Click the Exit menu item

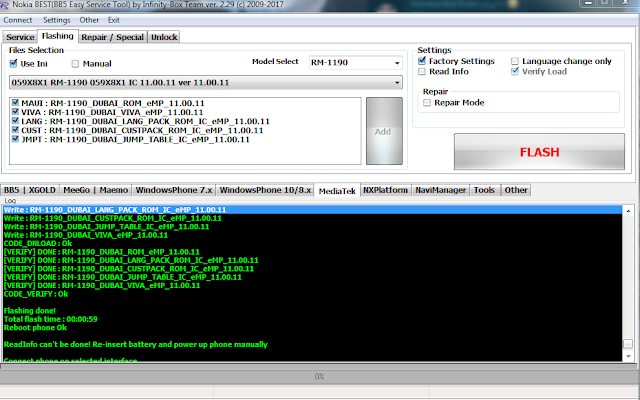113,20
